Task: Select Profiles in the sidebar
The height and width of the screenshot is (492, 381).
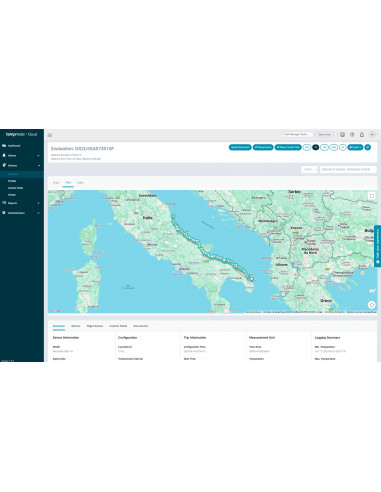Action: coord(12,181)
